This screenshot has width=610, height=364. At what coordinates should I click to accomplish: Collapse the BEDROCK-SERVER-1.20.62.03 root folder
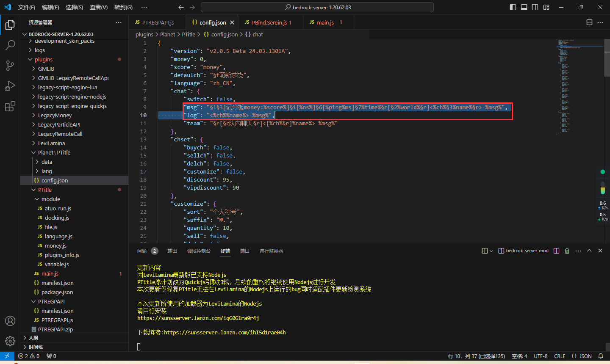coord(74,34)
